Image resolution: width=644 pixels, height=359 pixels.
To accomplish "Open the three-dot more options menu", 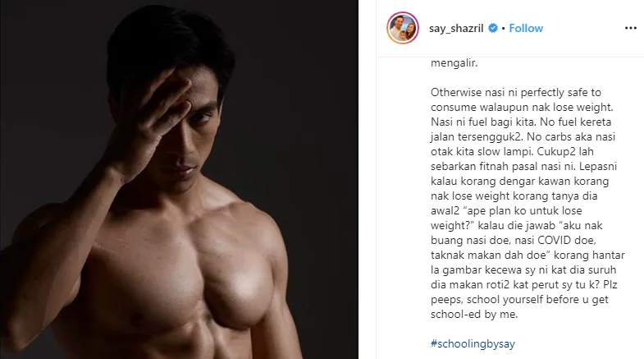I will pos(630,28).
